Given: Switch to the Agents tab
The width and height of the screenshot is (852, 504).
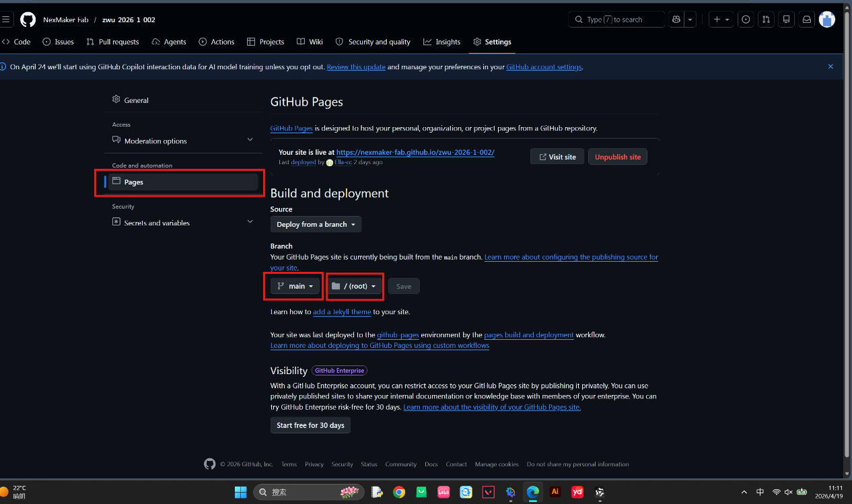Looking at the screenshot, I should tap(169, 42).
